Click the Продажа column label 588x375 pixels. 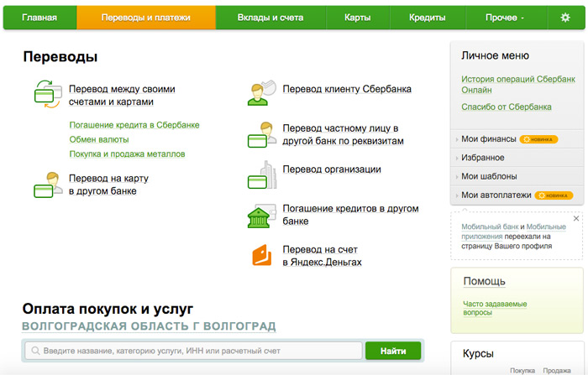click(x=557, y=371)
